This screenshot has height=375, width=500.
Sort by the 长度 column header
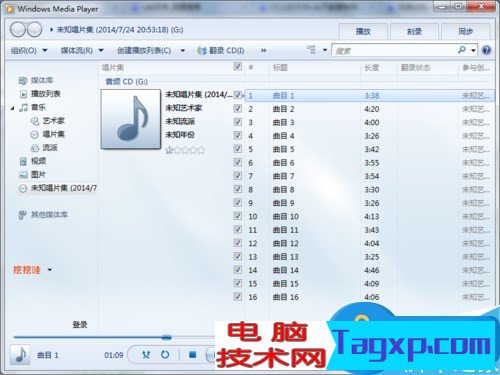(372, 68)
